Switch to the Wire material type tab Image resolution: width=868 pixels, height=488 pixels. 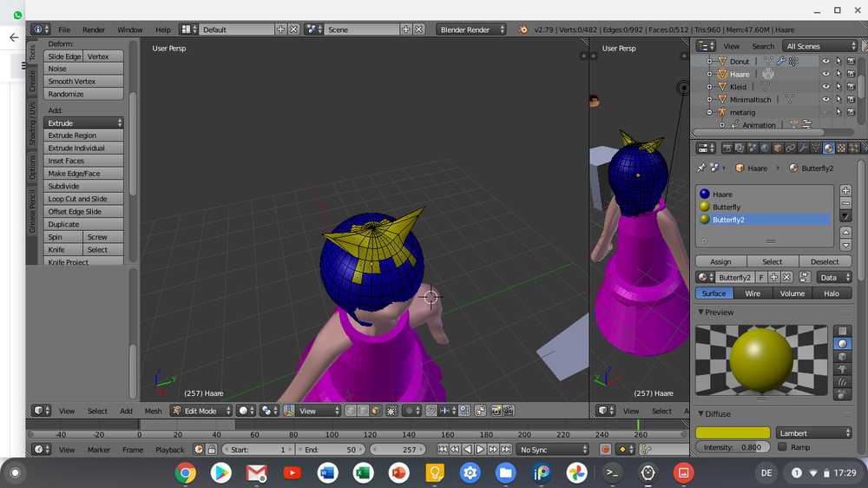click(753, 293)
